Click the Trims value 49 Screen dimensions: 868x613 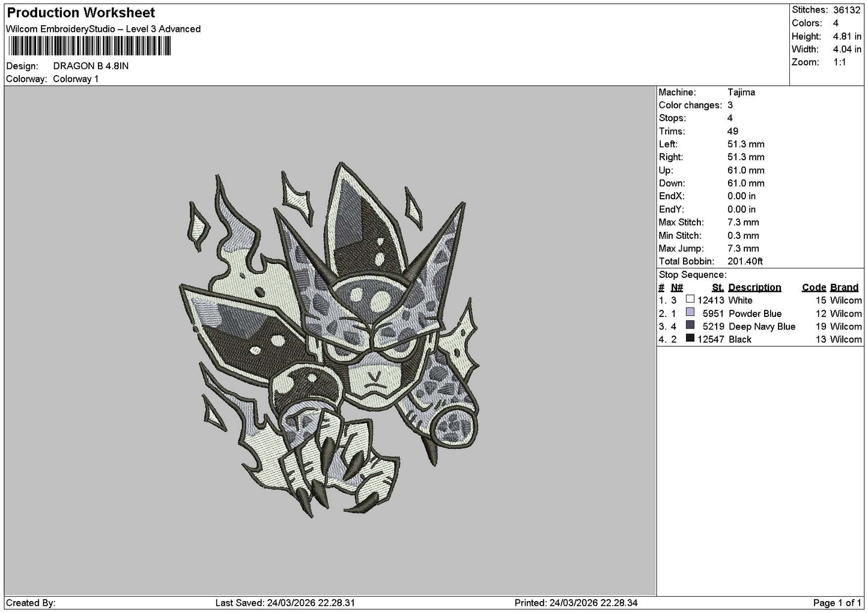click(733, 131)
